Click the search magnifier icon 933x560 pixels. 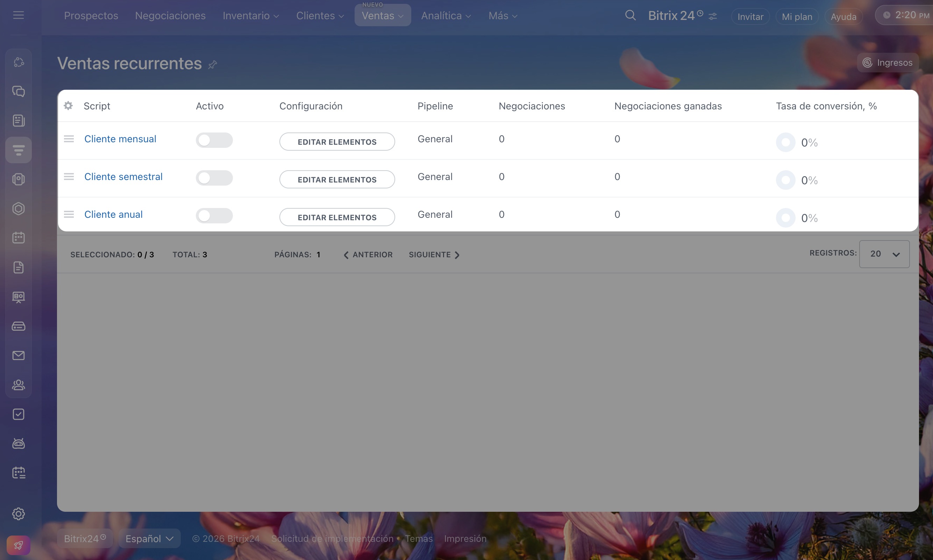[x=630, y=15]
